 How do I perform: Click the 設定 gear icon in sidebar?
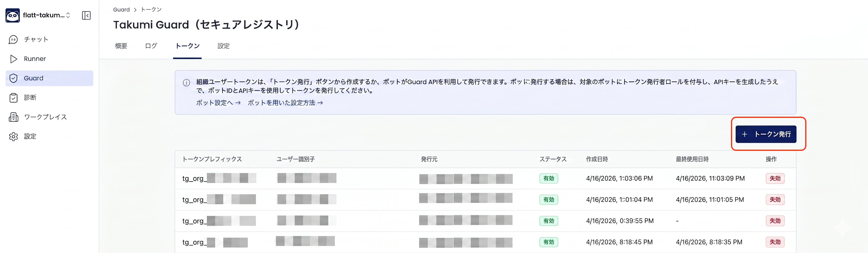(x=14, y=136)
